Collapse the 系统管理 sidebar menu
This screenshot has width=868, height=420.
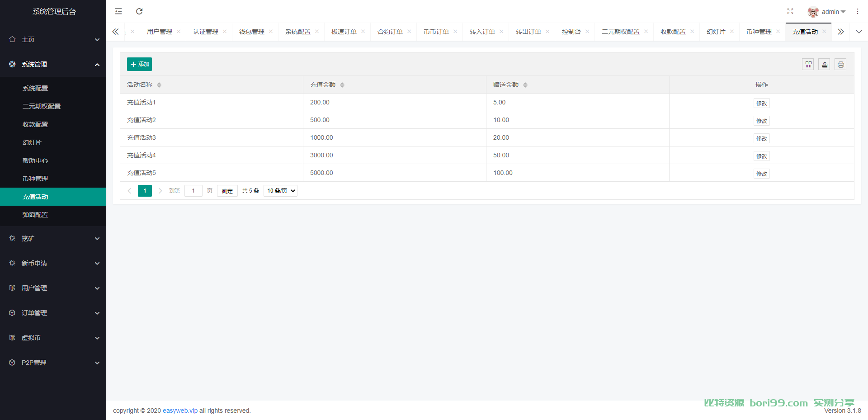coord(97,64)
